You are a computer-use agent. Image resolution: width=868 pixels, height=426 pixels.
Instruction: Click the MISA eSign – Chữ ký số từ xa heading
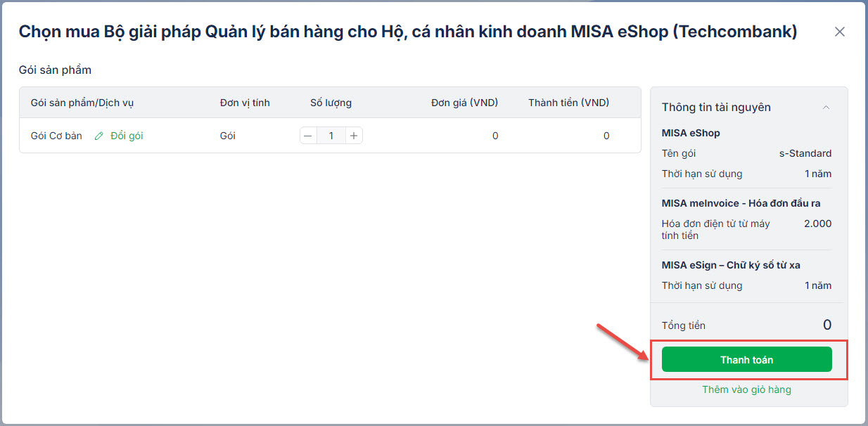click(x=731, y=265)
